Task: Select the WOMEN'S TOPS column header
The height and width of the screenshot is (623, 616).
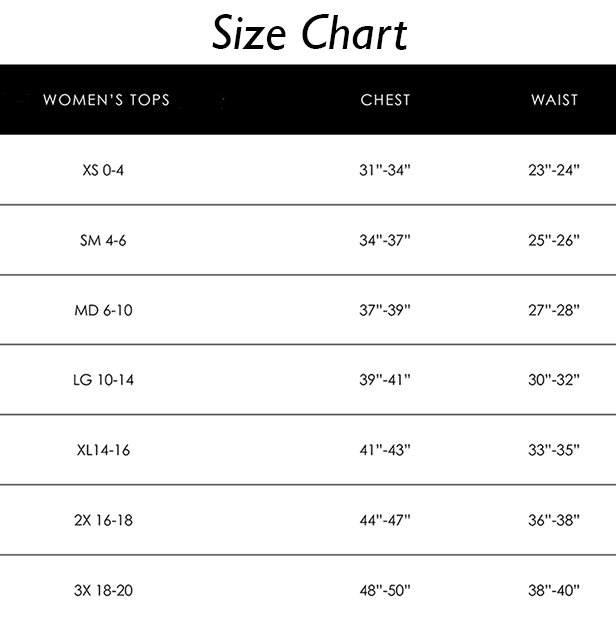Action: [107, 100]
